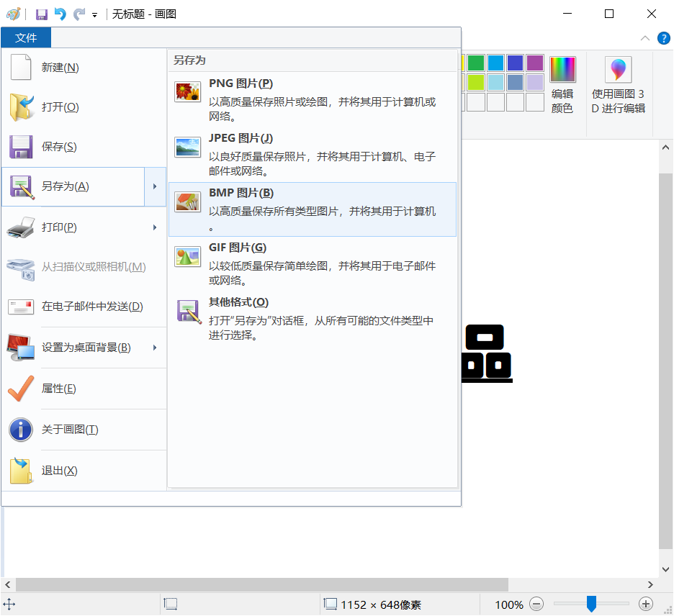The height and width of the screenshot is (616, 674).
Task: Click the floppy disk icon beside 其他格式
Action: [x=187, y=312]
